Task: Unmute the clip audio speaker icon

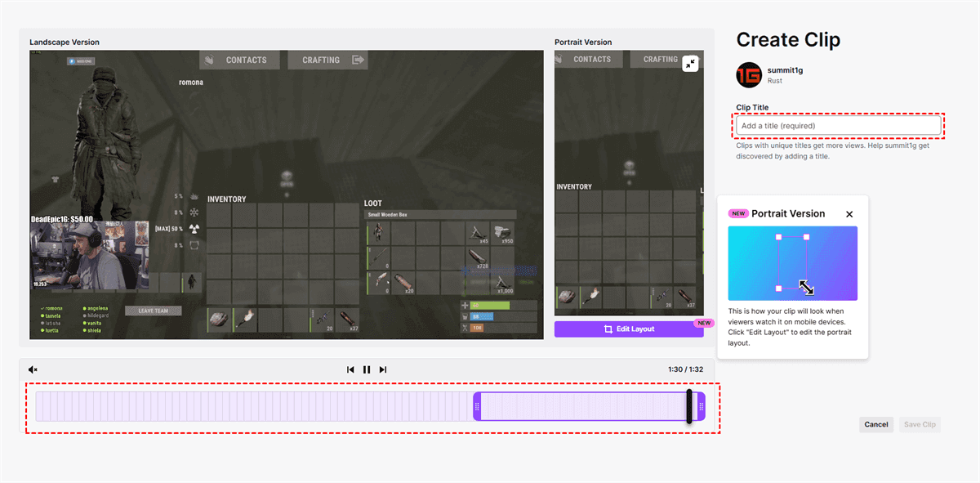Action: tap(33, 369)
